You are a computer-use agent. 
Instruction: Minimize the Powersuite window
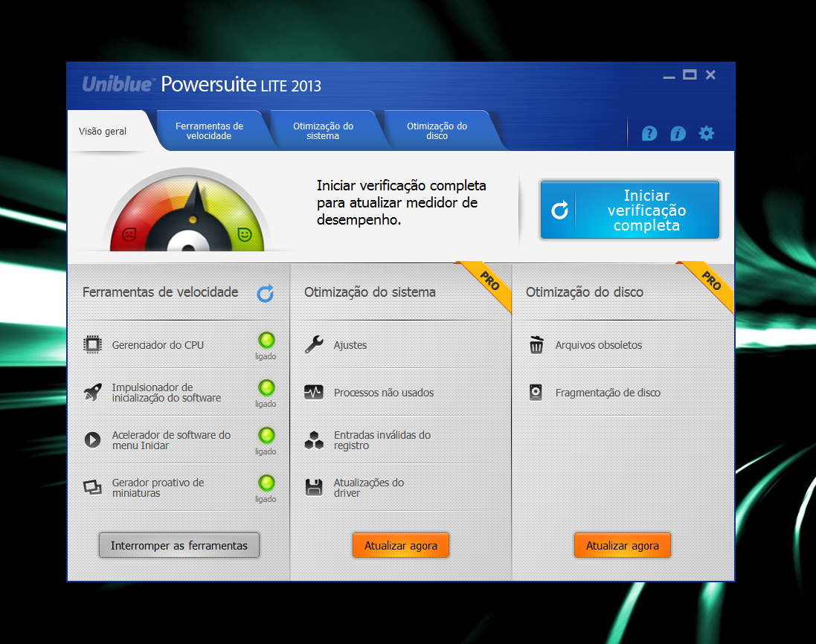(x=669, y=76)
